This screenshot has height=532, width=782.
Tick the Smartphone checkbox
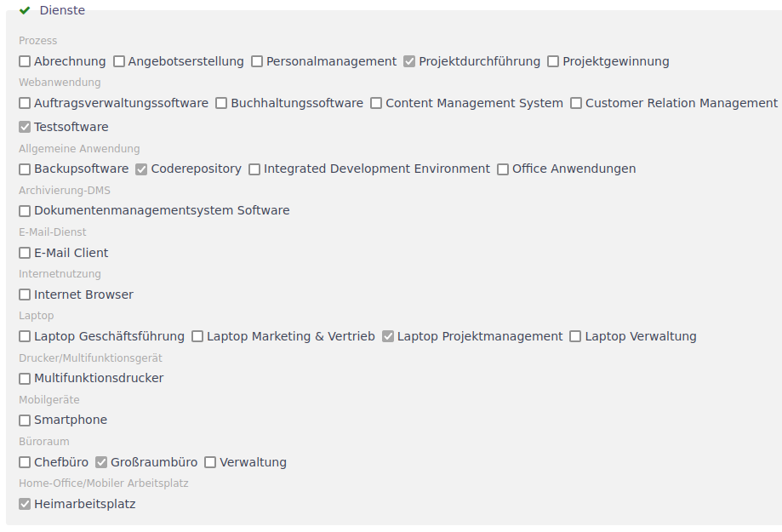[25, 420]
